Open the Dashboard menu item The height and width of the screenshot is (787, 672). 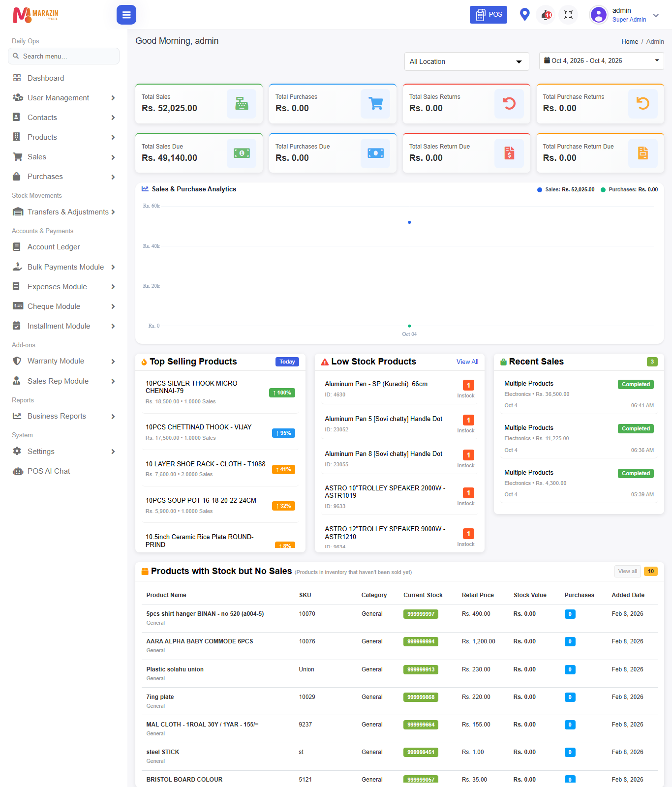coord(64,78)
